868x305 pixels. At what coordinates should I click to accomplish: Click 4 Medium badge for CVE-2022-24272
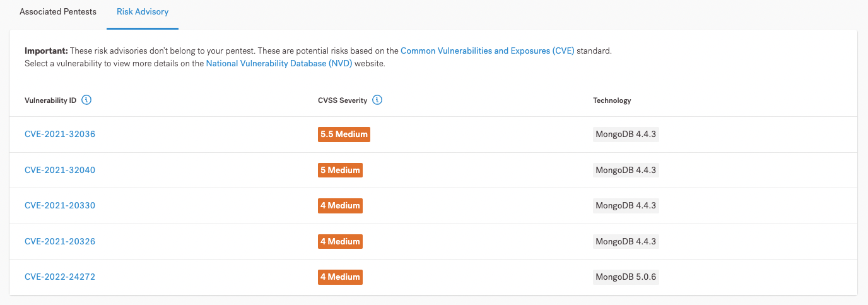tap(341, 277)
